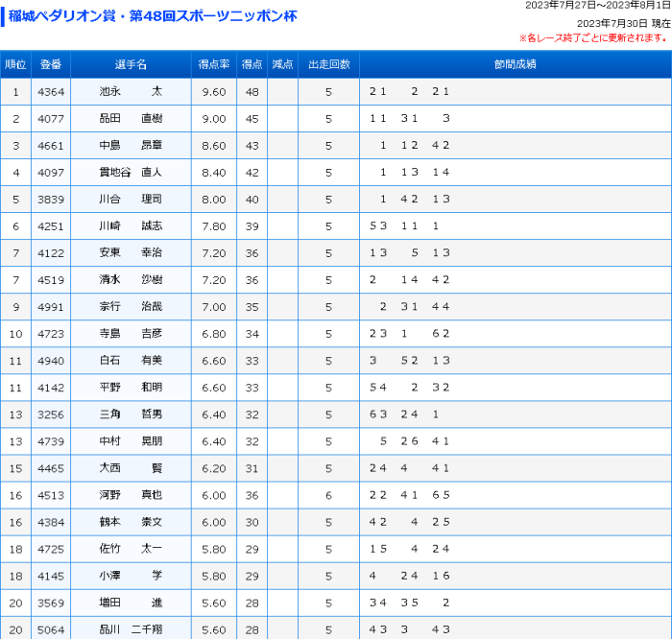This screenshot has width=672, height=639.
Task: Select the 出走回数 column header
Action: point(328,64)
